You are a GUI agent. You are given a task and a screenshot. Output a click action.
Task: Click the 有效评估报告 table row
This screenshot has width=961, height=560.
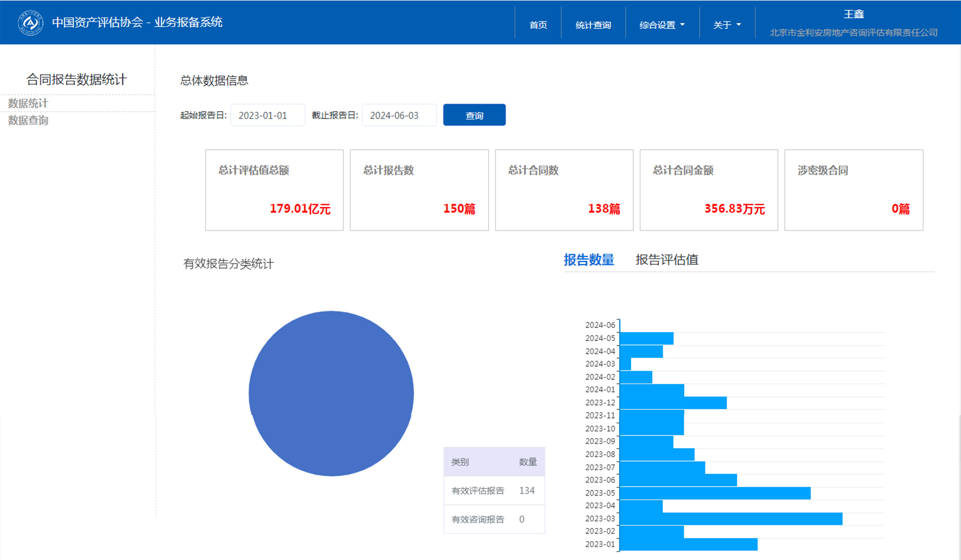pos(494,491)
